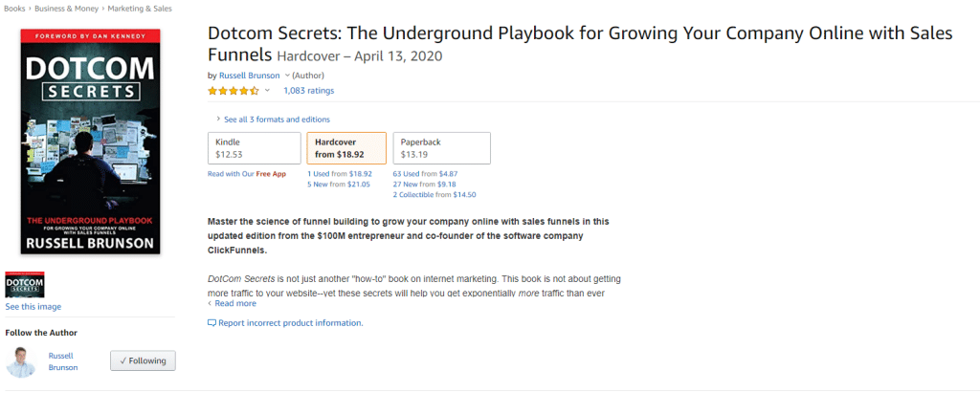Open the author dropdown chevron

(287, 75)
